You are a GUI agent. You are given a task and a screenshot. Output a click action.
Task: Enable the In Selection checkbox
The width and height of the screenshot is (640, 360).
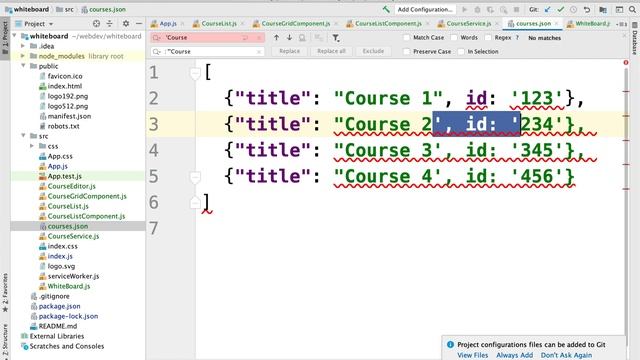click(x=461, y=51)
